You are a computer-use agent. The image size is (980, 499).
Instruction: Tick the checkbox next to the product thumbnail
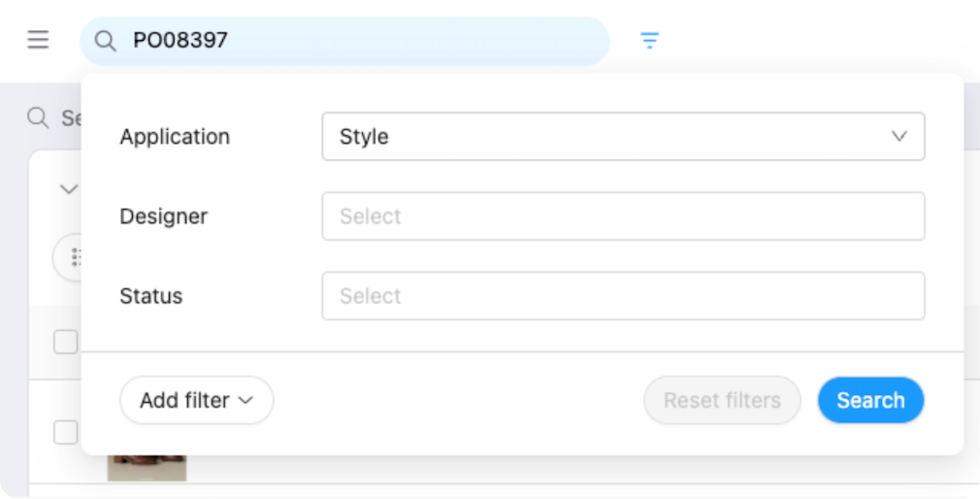[x=65, y=432]
